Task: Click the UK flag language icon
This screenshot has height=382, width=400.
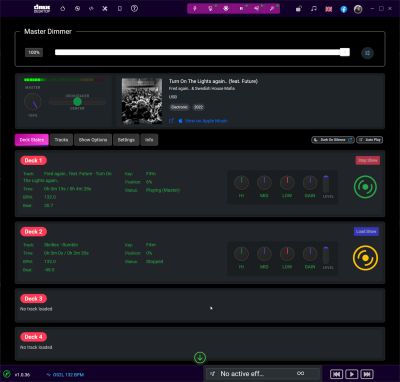Action: pos(329,9)
